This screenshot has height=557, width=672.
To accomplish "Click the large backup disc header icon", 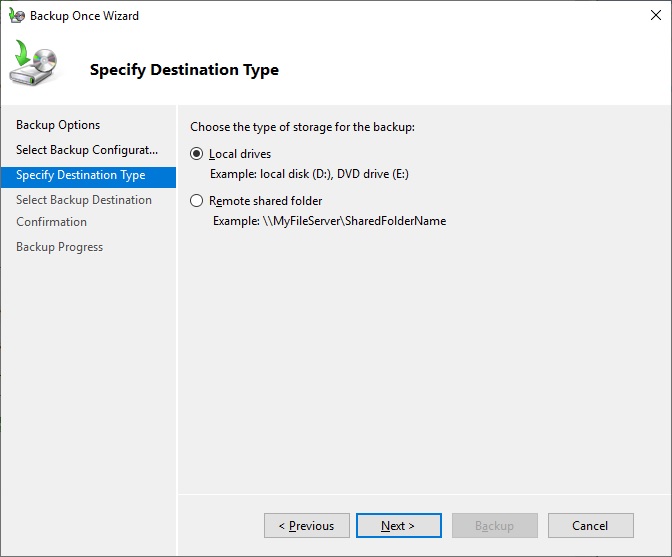I will [x=36, y=67].
